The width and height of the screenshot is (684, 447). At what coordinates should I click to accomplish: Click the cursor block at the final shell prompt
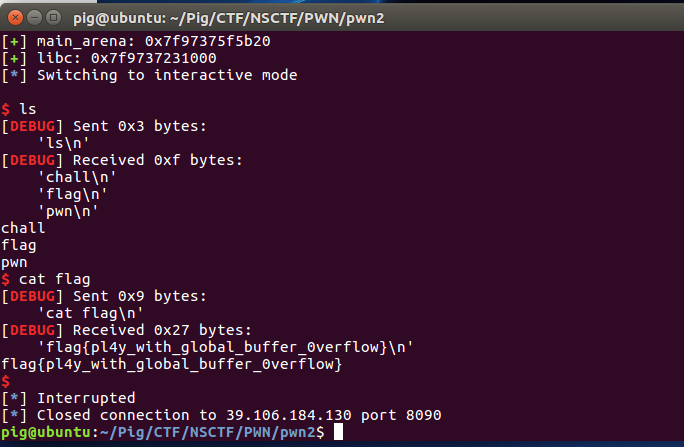pyautogui.click(x=338, y=431)
